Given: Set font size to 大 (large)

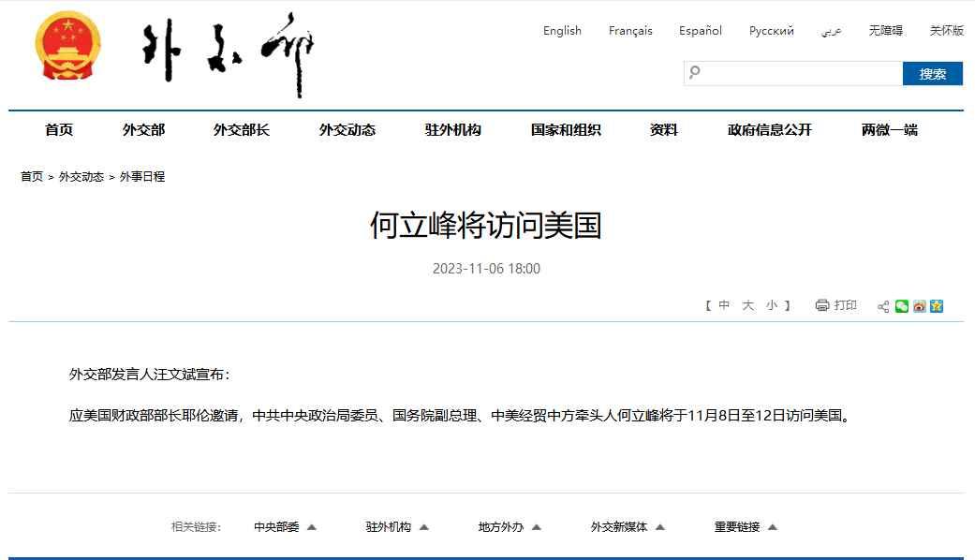Looking at the screenshot, I should pos(747,305).
